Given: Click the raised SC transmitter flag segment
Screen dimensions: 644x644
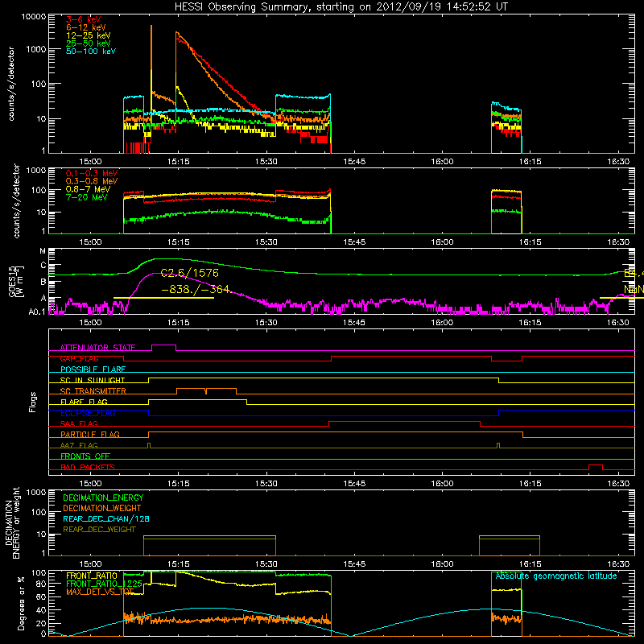Looking at the screenshot, I should pyautogui.click(x=206, y=389).
